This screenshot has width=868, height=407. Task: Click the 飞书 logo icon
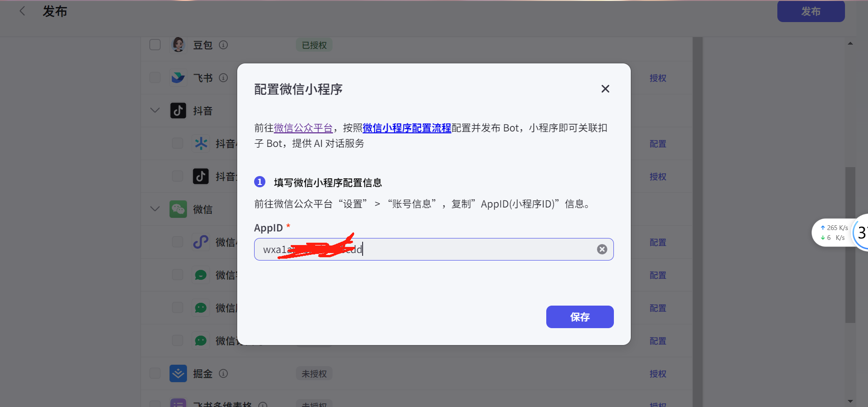(178, 77)
